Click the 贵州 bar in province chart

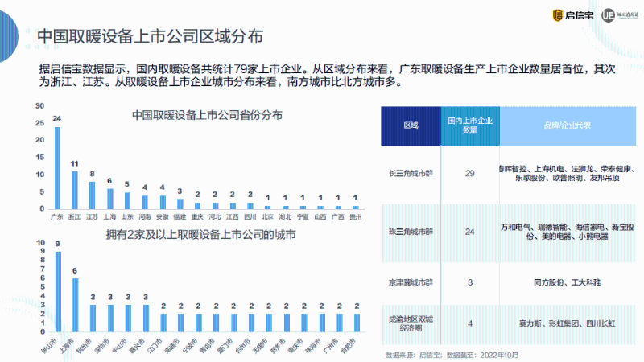click(356, 206)
